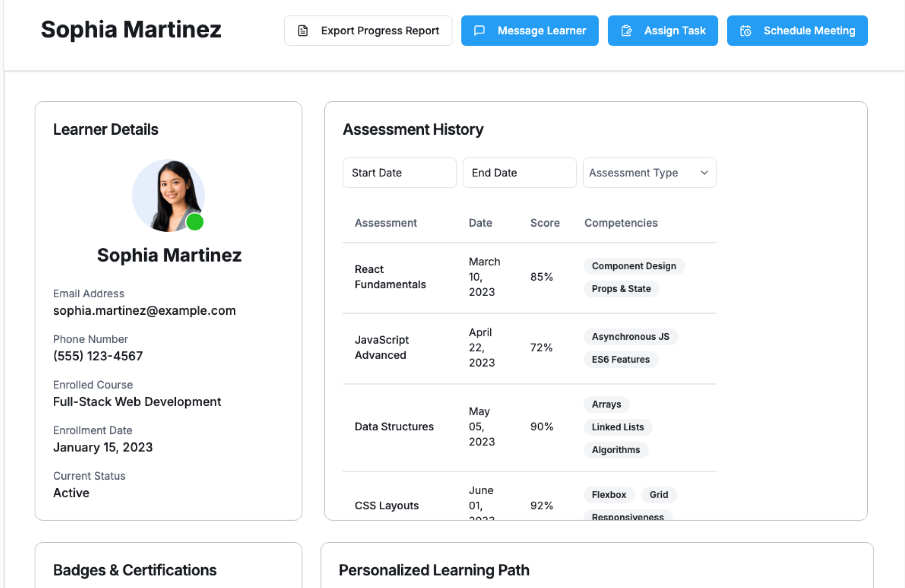
Task: Click the learner email address
Action: tap(144, 311)
